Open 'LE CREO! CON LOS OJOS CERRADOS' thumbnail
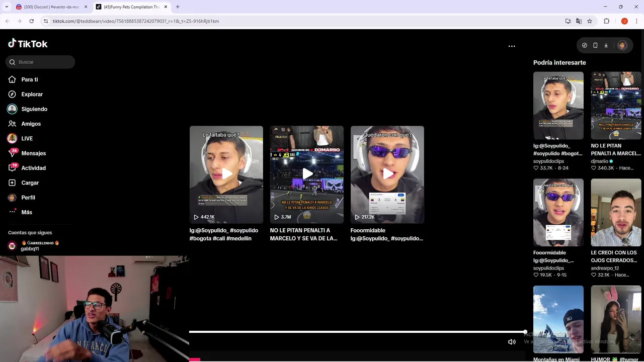Viewport: 644px width, 362px height. coord(616,213)
